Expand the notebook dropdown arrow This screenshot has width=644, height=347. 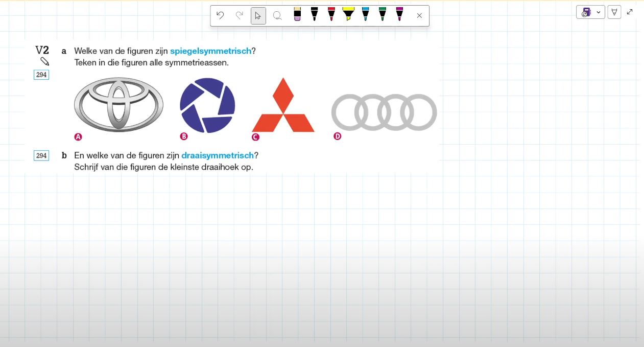click(599, 12)
